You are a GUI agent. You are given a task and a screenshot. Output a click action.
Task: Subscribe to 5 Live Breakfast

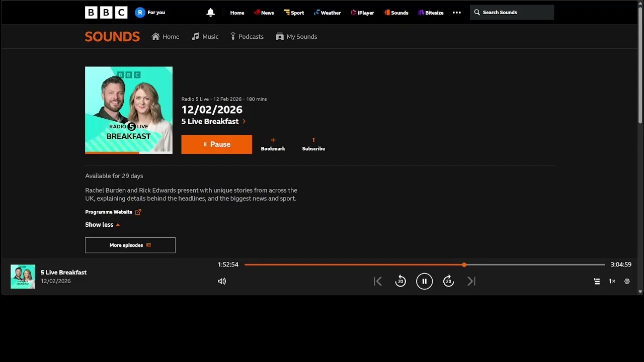coord(313,144)
